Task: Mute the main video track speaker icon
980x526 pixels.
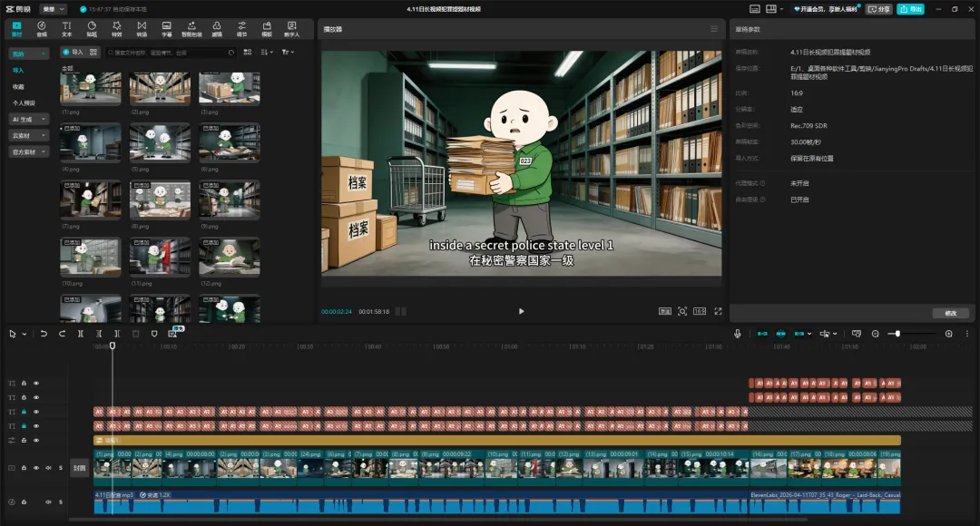Action: [49, 468]
